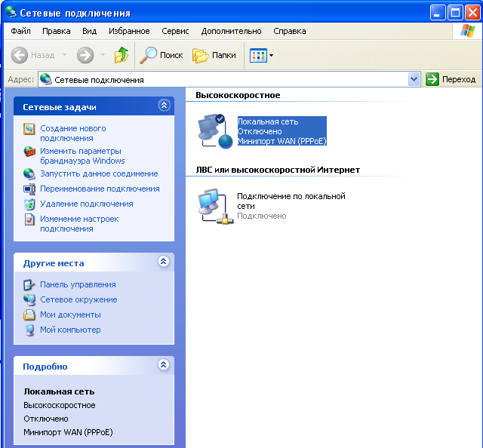Open the Правка menu
Viewport: 483px width, 448px height.
57,31
